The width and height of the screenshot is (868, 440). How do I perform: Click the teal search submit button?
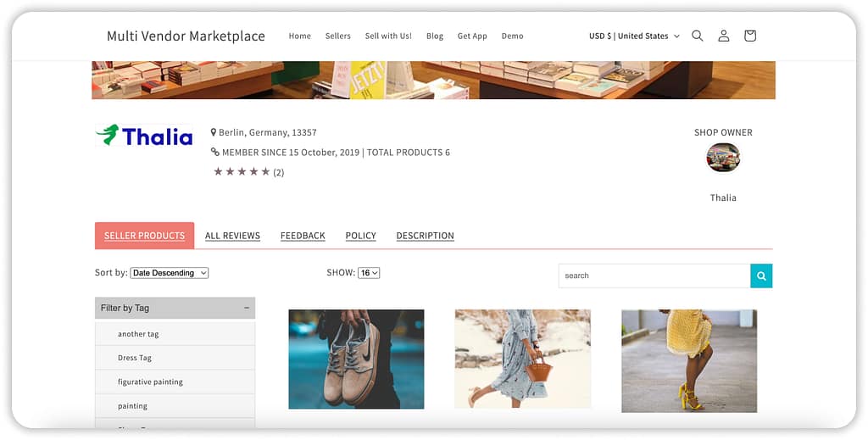[761, 276]
